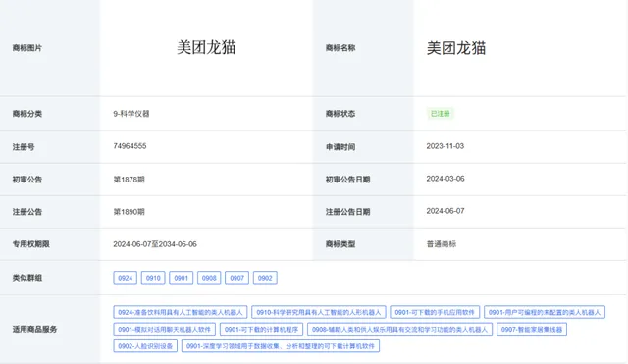
Task: Click the 商标类型 label
Action: pyautogui.click(x=340, y=244)
